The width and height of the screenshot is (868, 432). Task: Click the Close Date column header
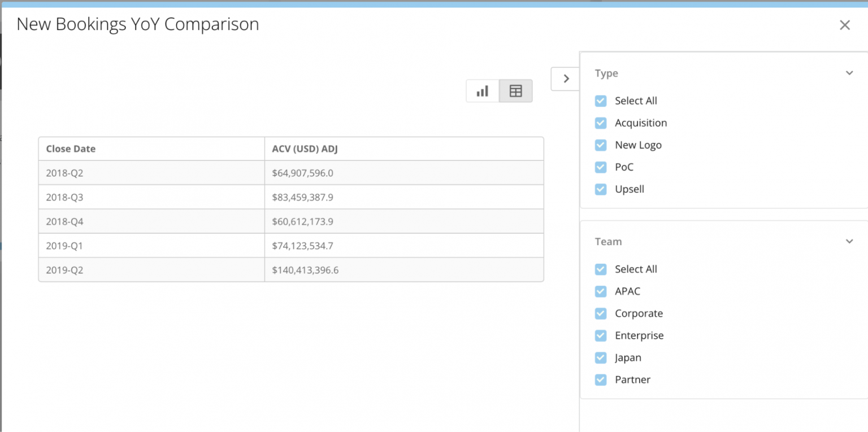pos(71,149)
